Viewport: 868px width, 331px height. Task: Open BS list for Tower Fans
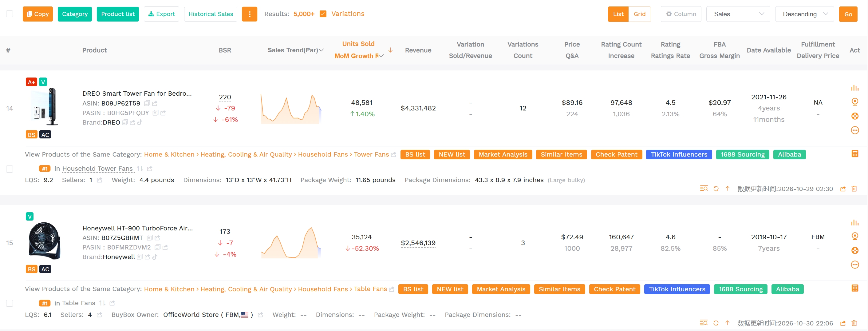(415, 155)
